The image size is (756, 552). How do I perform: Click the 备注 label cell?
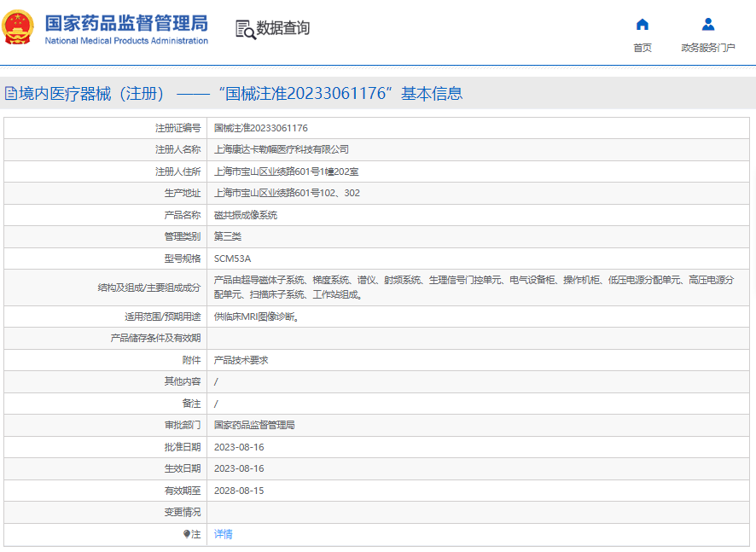coord(106,403)
